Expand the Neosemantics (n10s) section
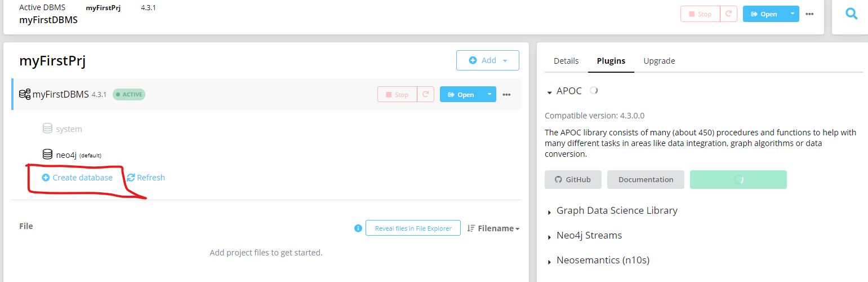868x282 pixels. (x=603, y=261)
